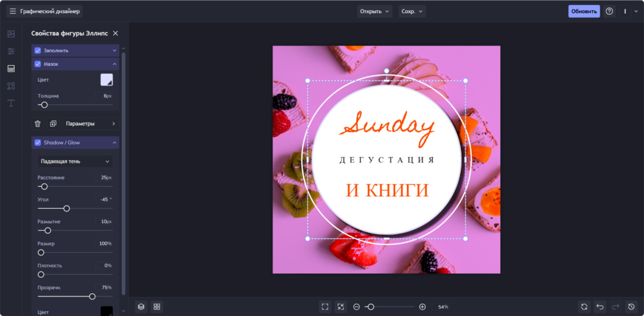Click the Размер slider handle
644x316 pixels.
coord(41,252)
